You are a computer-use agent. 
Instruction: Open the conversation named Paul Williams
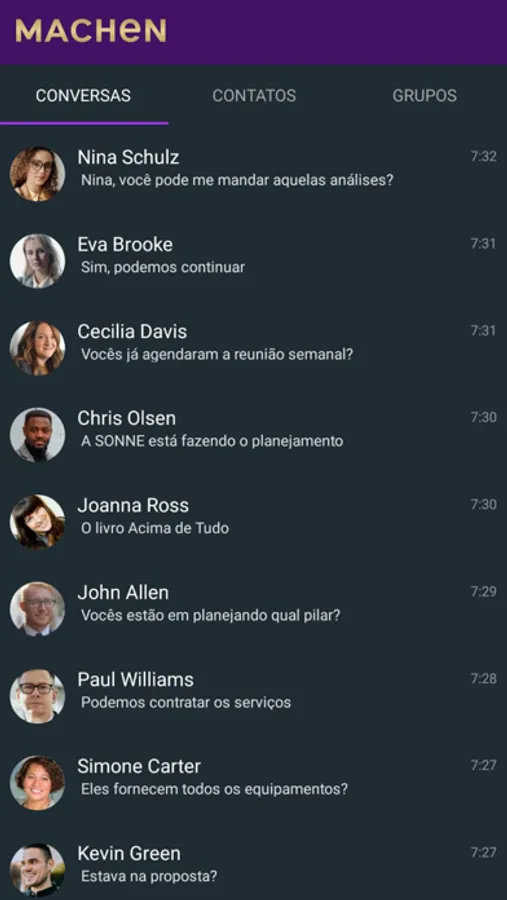[253, 696]
